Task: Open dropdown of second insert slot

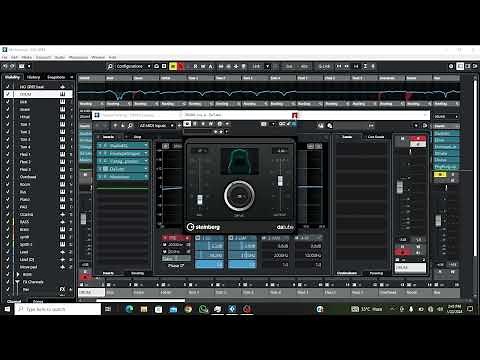Action: pyautogui.click(x=146, y=153)
